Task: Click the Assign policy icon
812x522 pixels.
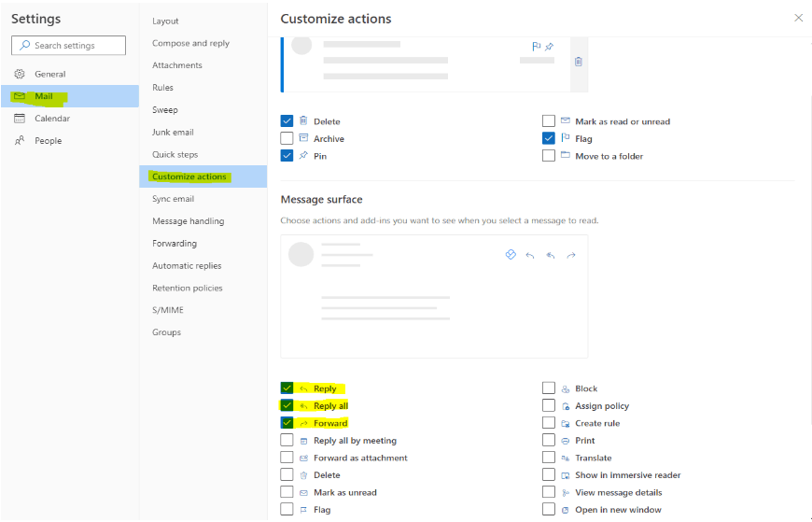Action: click(x=566, y=406)
